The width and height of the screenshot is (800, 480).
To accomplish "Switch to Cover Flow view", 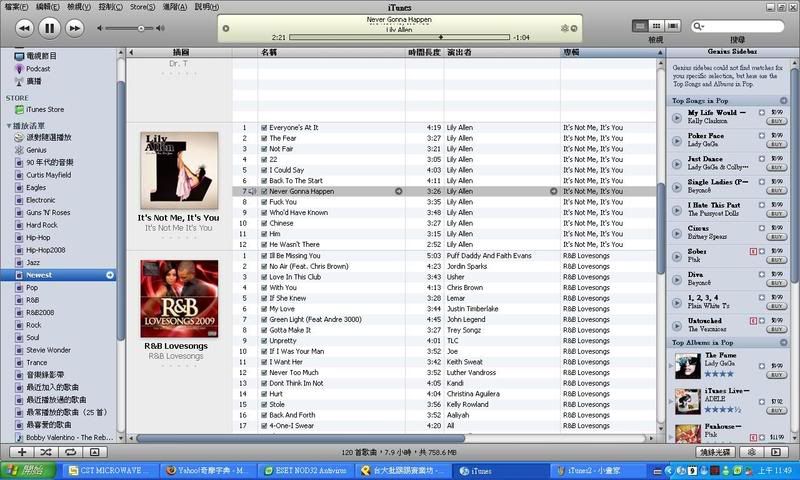I will point(674,26).
